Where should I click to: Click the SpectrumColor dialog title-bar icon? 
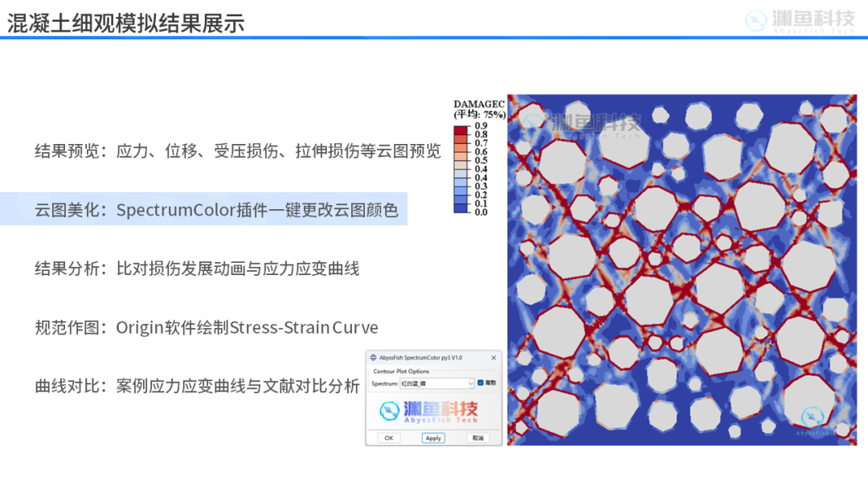[x=373, y=358]
